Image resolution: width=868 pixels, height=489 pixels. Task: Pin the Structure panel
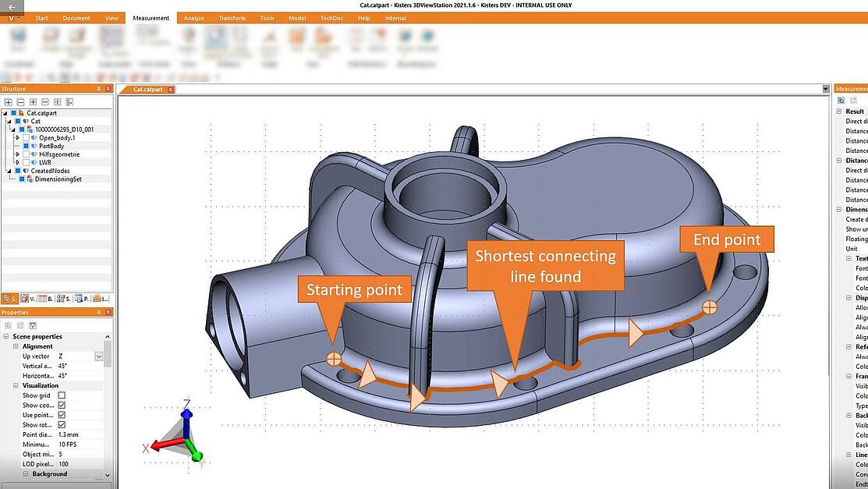[x=98, y=89]
